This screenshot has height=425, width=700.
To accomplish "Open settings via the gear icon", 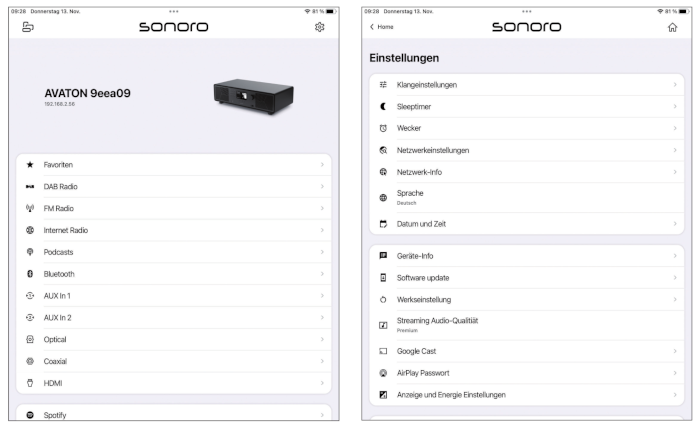I will (x=319, y=27).
